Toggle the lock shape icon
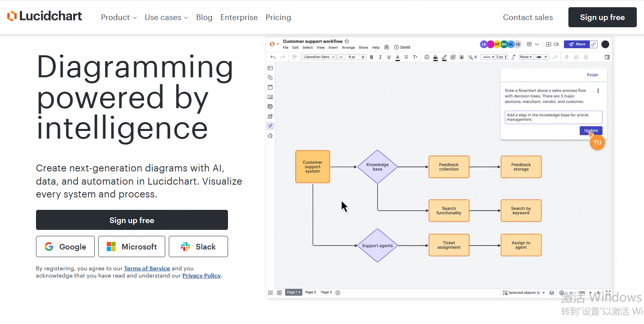Screen dimensions: 644x324 pyautogui.click(x=586, y=57)
